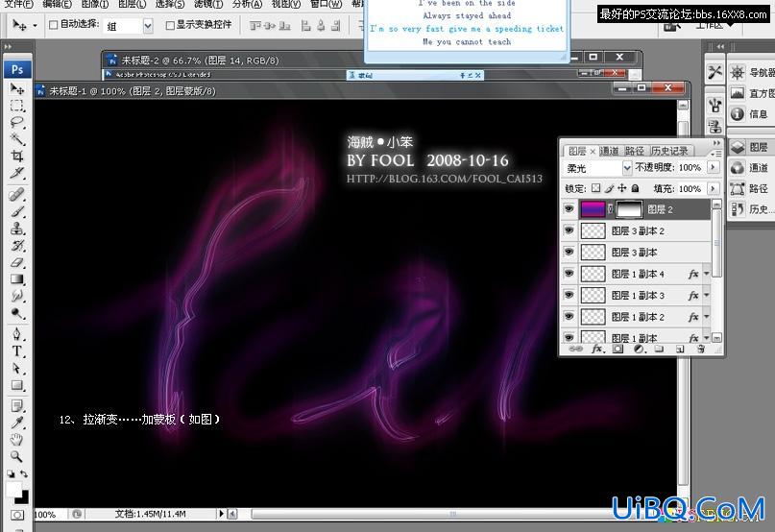Image resolution: width=775 pixels, height=532 pixels.
Task: Select the Notes tool
Action: [17, 406]
